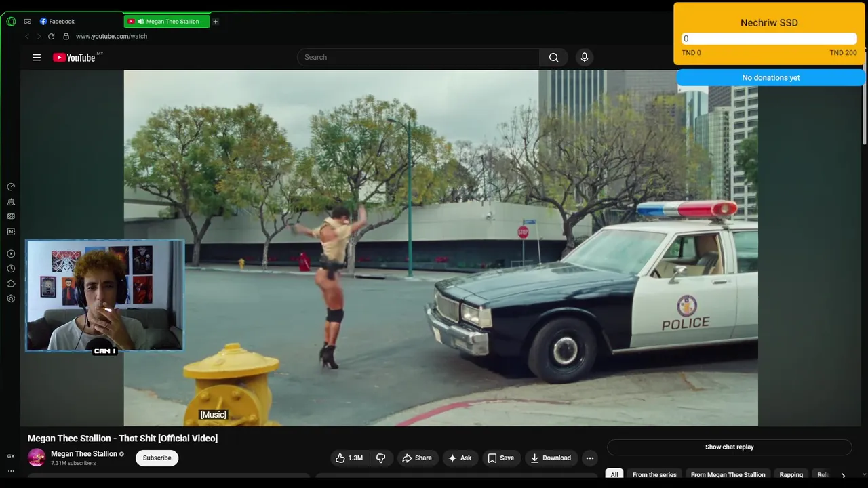Open the M icon in the sidebar

coord(11,232)
